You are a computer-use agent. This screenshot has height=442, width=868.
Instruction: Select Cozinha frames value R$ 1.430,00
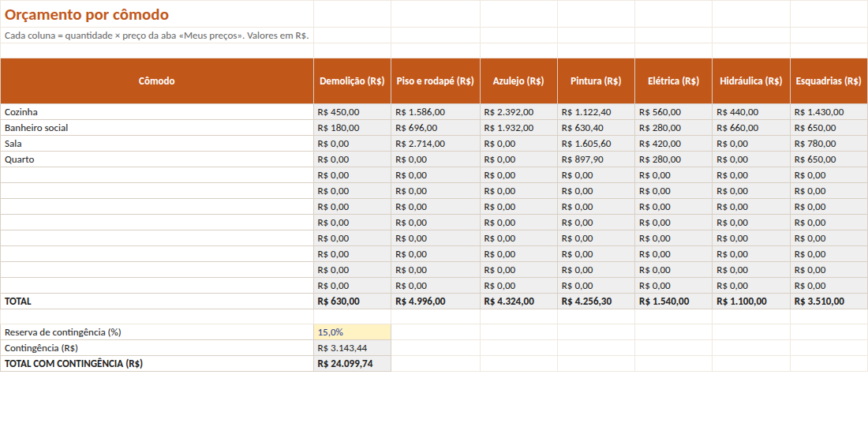click(829, 112)
